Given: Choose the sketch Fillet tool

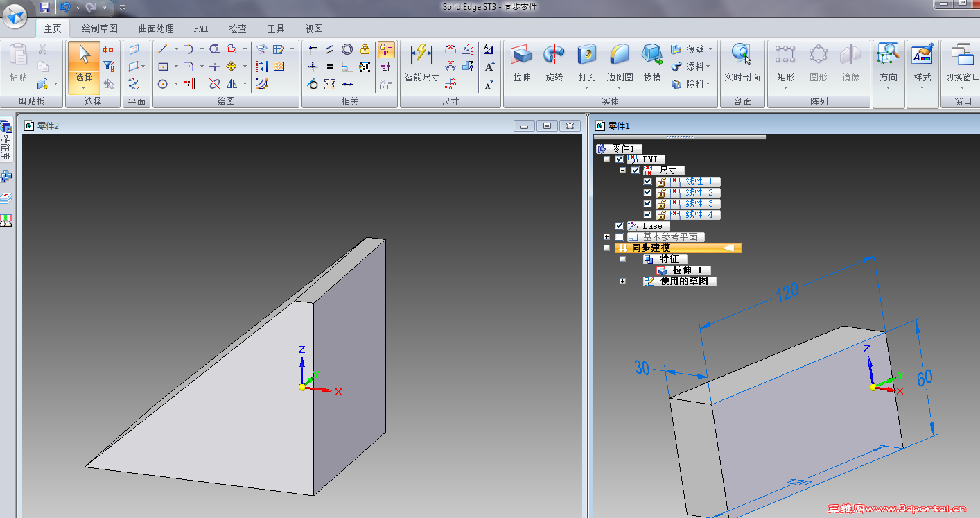Looking at the screenshot, I should (189, 67).
